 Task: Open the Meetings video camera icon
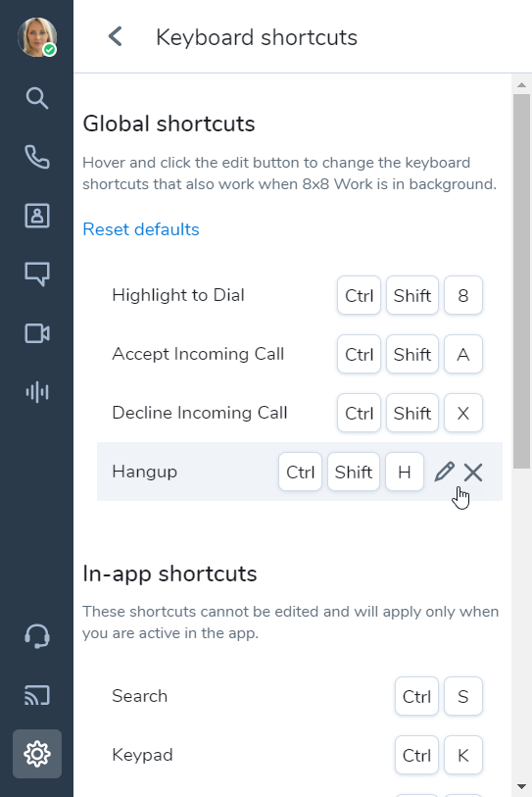37,333
